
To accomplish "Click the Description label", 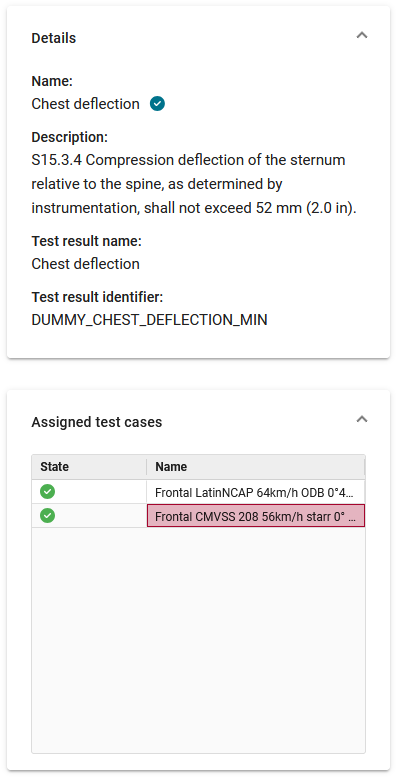I will coord(69,137).
